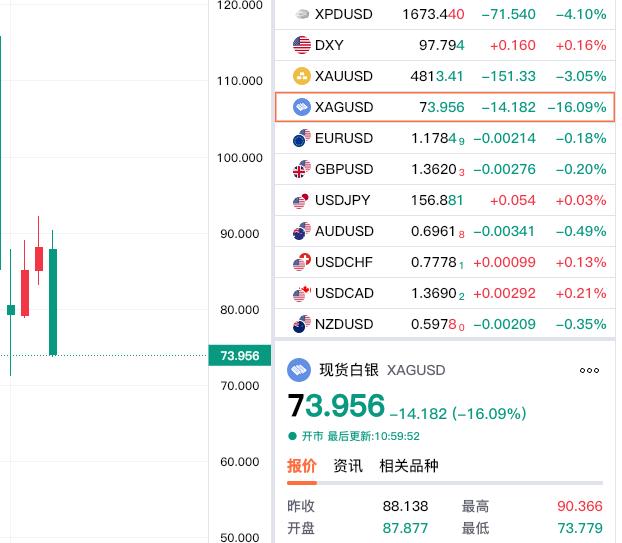Switch to the 资讯 tab
This screenshot has height=543, width=622.
[348, 466]
